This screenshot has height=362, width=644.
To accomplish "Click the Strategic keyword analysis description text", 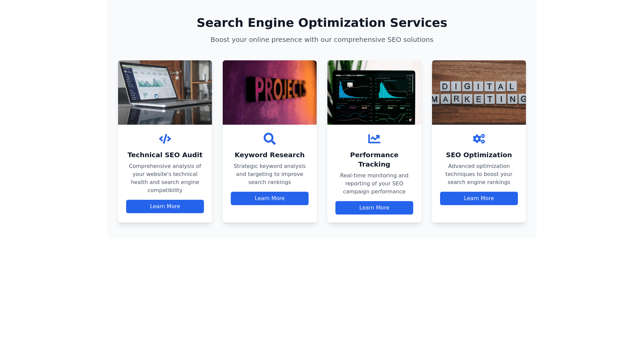I will 270,174.
